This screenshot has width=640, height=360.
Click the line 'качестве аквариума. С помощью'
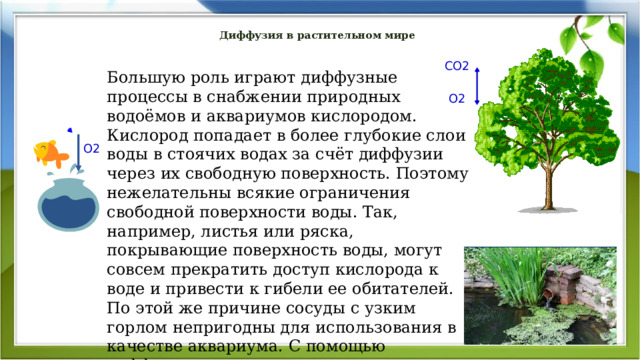point(246,347)
